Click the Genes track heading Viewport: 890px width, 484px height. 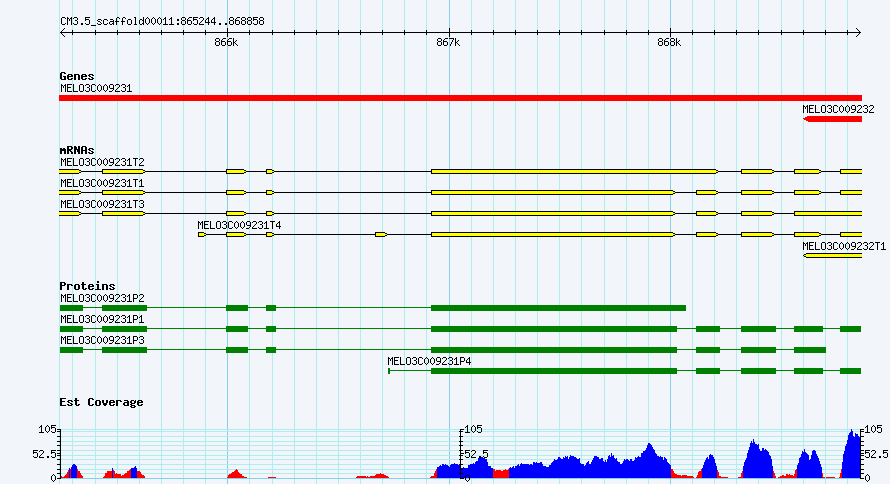coord(77,76)
